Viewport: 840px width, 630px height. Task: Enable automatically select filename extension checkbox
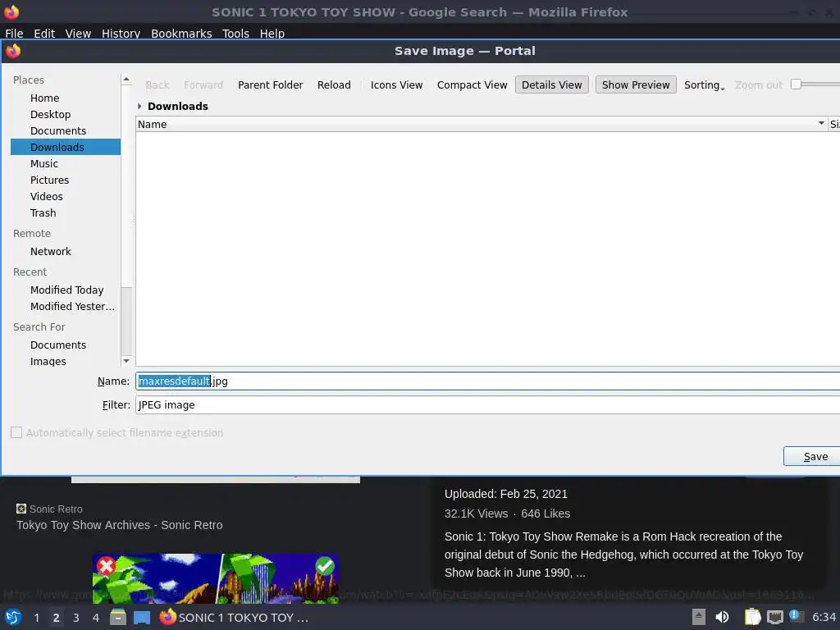pos(16,432)
